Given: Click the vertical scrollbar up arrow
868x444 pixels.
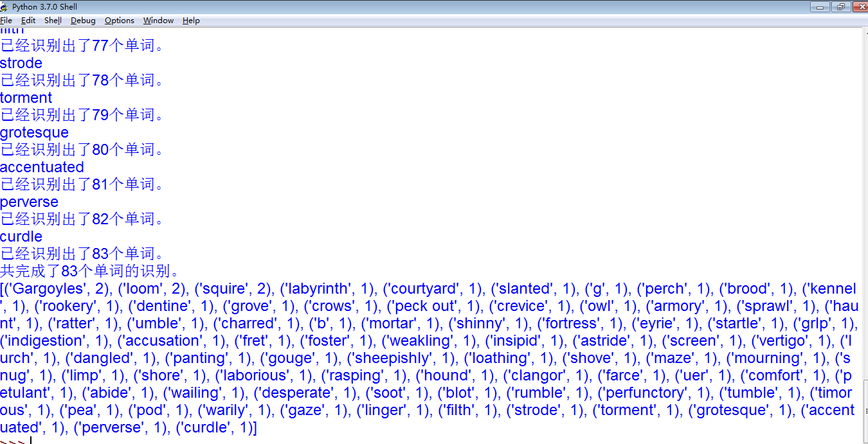Looking at the screenshot, I should tap(864, 31).
